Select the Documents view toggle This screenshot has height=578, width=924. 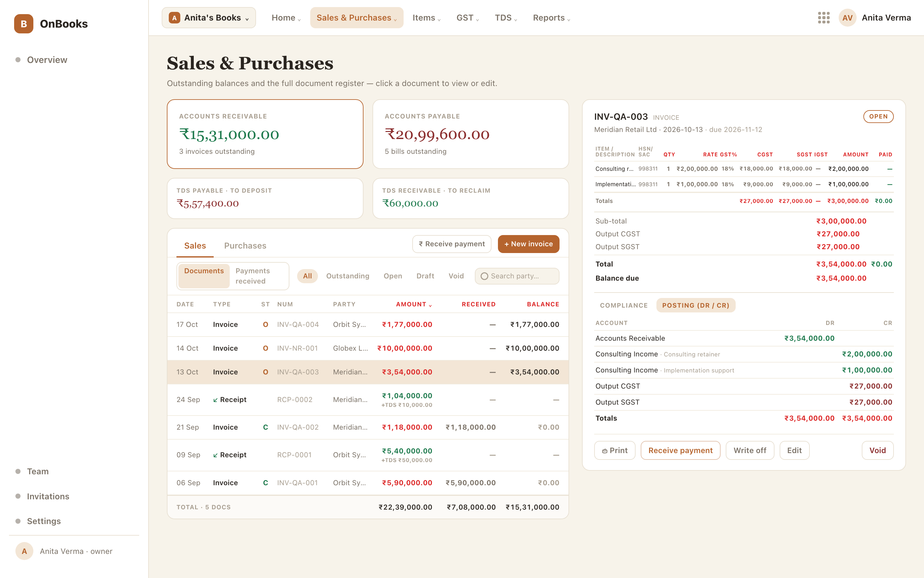click(x=204, y=276)
